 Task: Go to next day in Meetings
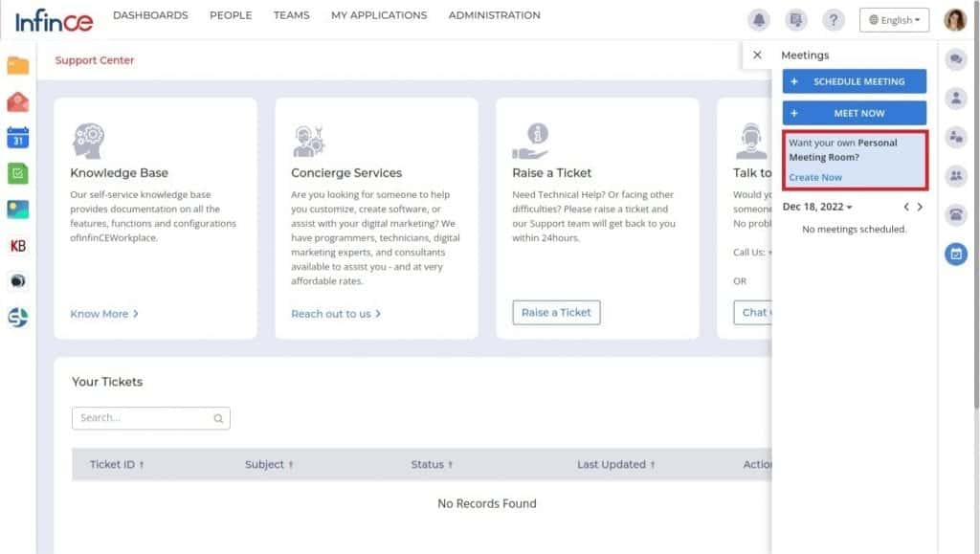pos(920,207)
